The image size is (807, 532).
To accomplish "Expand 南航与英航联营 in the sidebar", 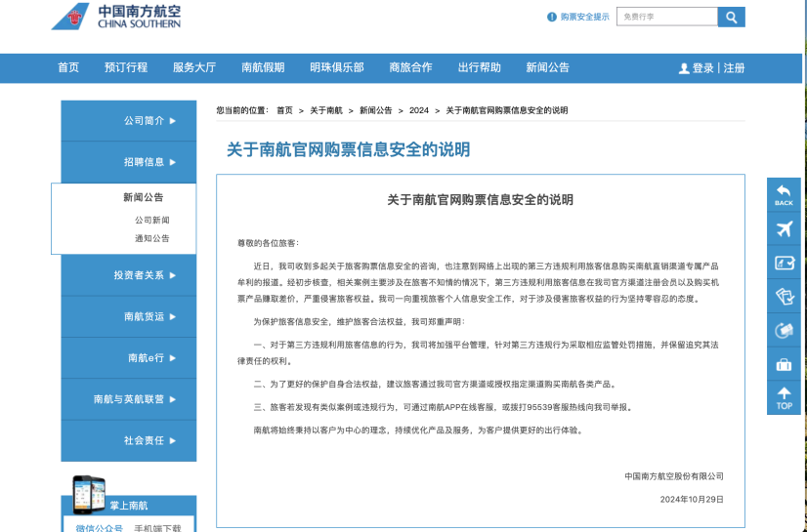I will click(x=129, y=399).
